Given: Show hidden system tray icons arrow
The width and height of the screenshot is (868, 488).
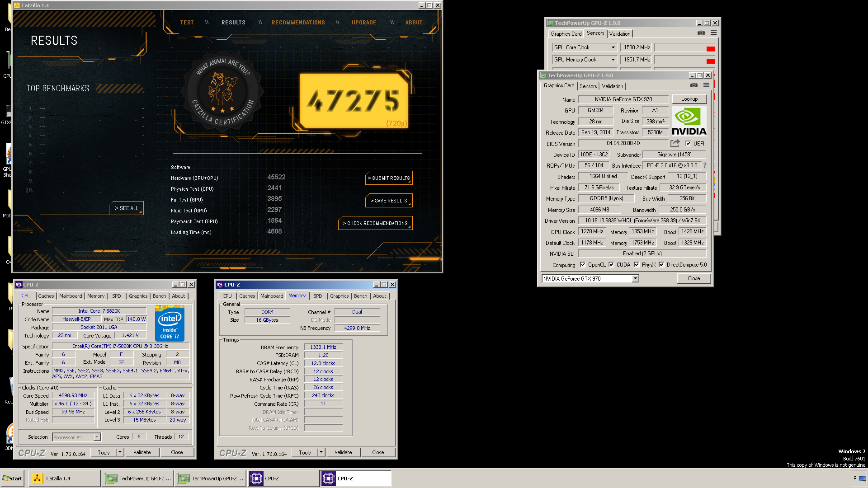Looking at the screenshot, I should click(855, 478).
